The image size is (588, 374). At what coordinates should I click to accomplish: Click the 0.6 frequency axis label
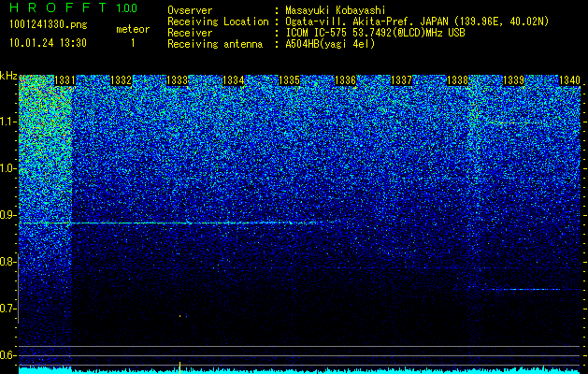click(8, 355)
